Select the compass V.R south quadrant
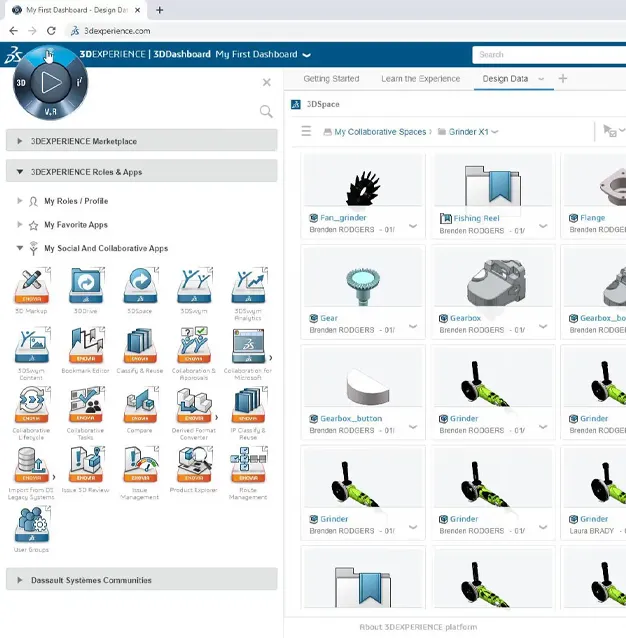The width and height of the screenshot is (626, 638). tap(50, 111)
